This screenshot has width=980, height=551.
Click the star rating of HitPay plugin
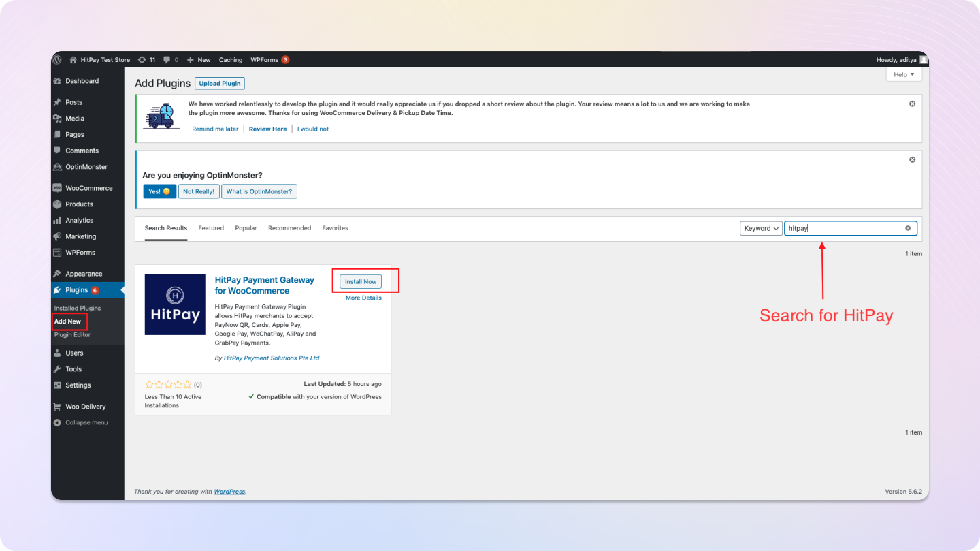click(x=169, y=384)
